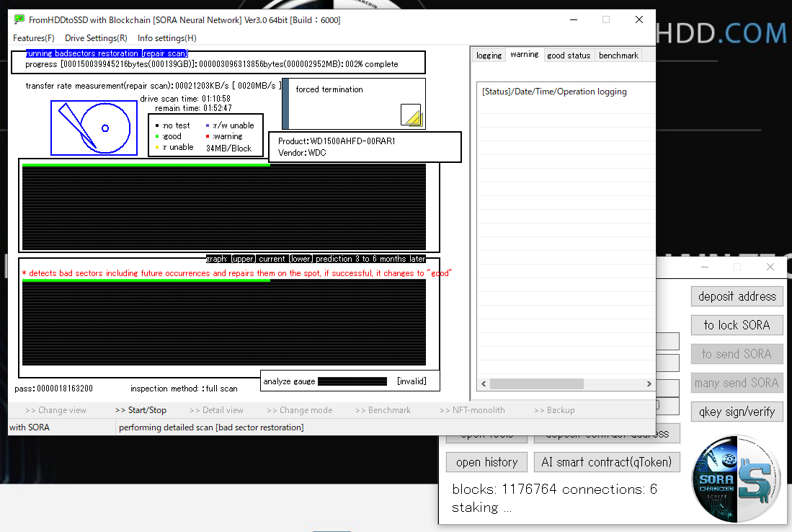Image resolution: width=792 pixels, height=532 pixels.
Task: Click the '34MB/Block' label
Action: click(229, 148)
